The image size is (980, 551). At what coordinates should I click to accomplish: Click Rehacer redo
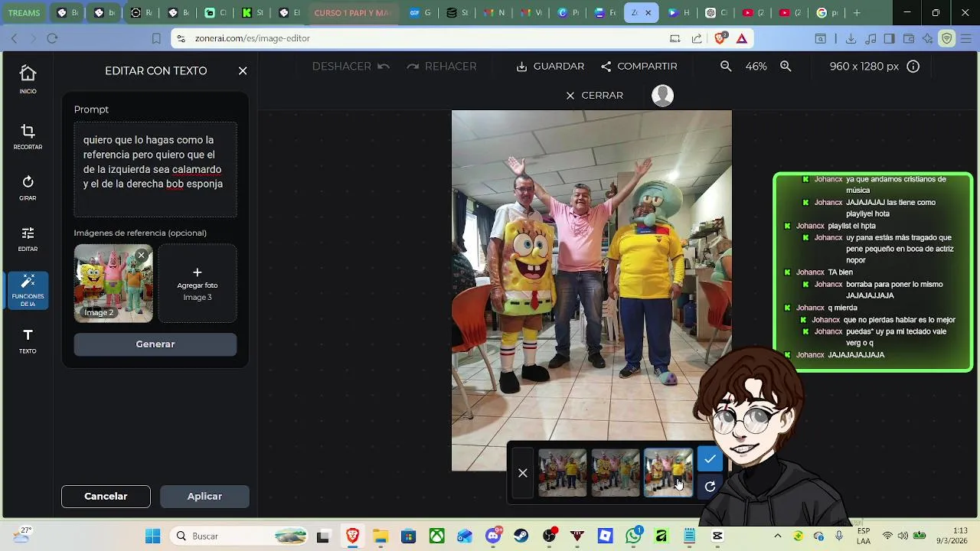coord(442,67)
